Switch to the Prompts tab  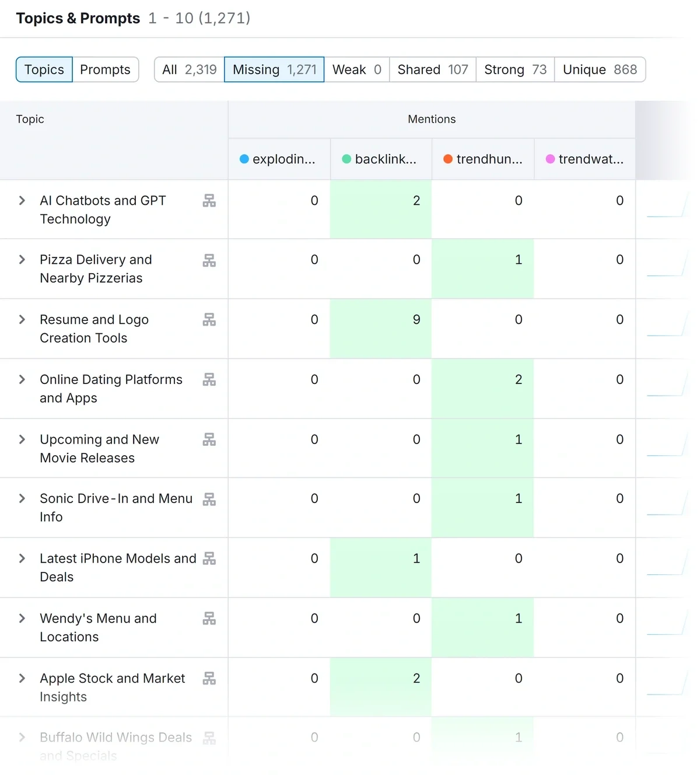click(x=106, y=69)
